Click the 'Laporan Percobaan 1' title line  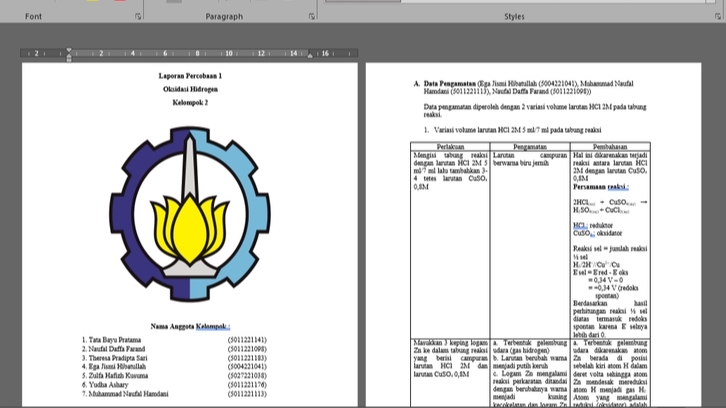[190, 76]
